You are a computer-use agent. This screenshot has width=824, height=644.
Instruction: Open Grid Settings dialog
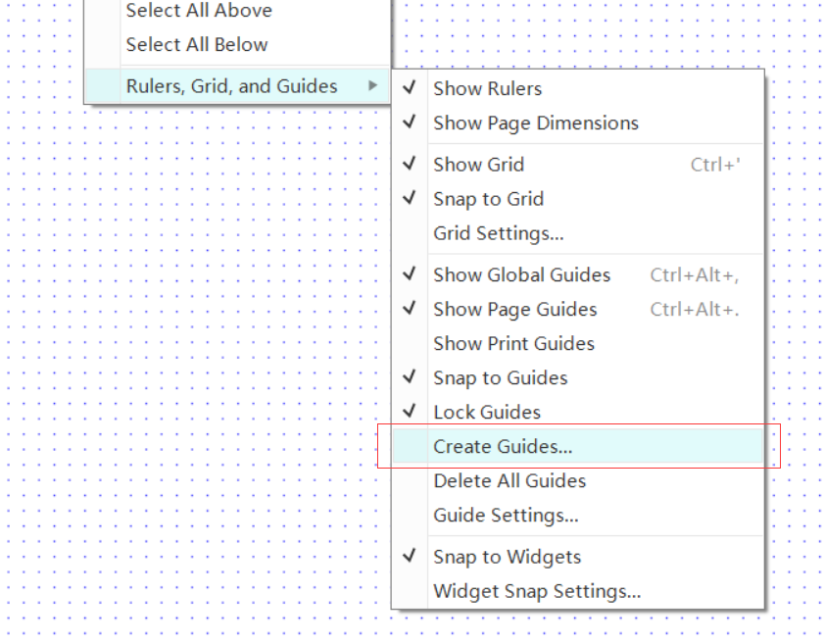[x=498, y=233]
